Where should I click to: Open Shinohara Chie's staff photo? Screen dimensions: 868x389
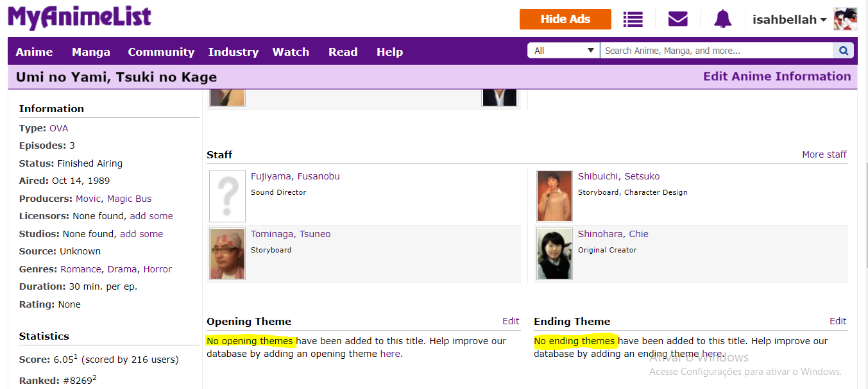point(554,254)
